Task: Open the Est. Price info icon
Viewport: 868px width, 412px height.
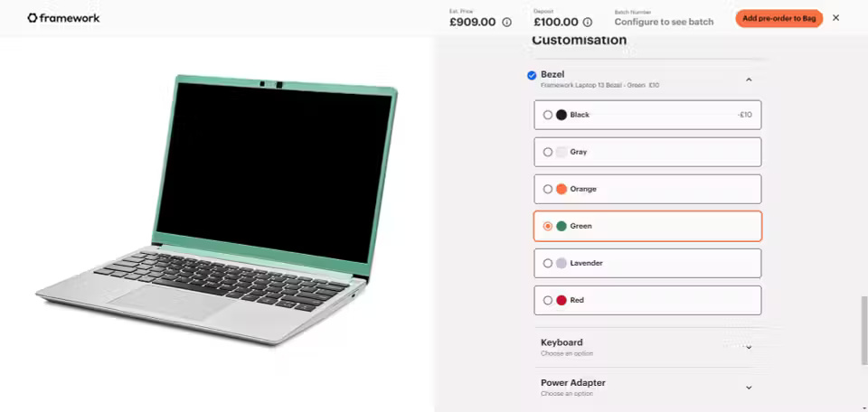Action: click(x=506, y=22)
